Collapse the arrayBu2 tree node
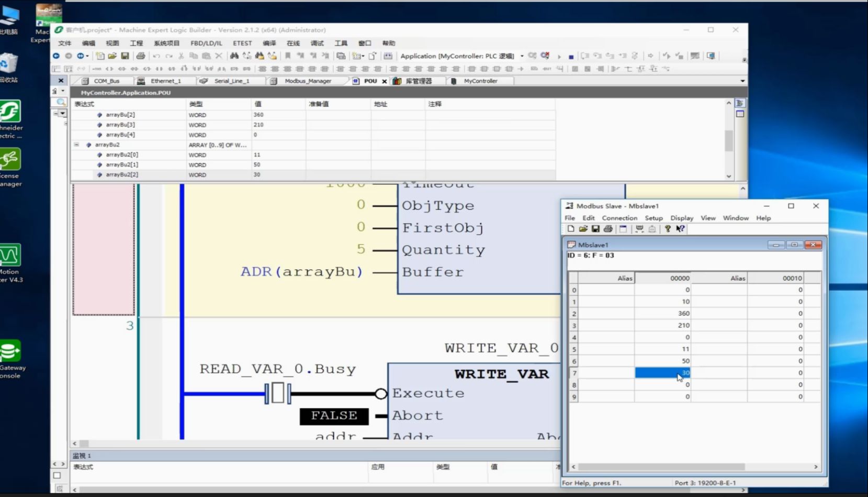 [76, 145]
